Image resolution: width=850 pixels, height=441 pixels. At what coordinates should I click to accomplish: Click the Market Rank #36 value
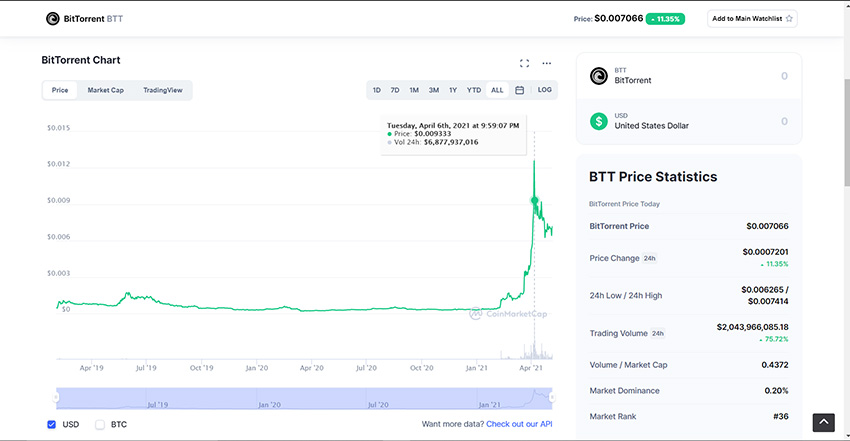click(781, 416)
